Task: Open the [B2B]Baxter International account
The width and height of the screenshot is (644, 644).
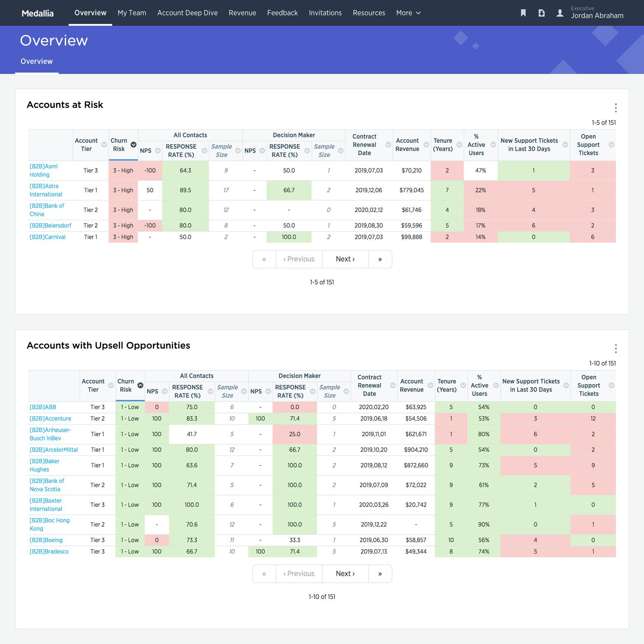Action: click(x=46, y=505)
